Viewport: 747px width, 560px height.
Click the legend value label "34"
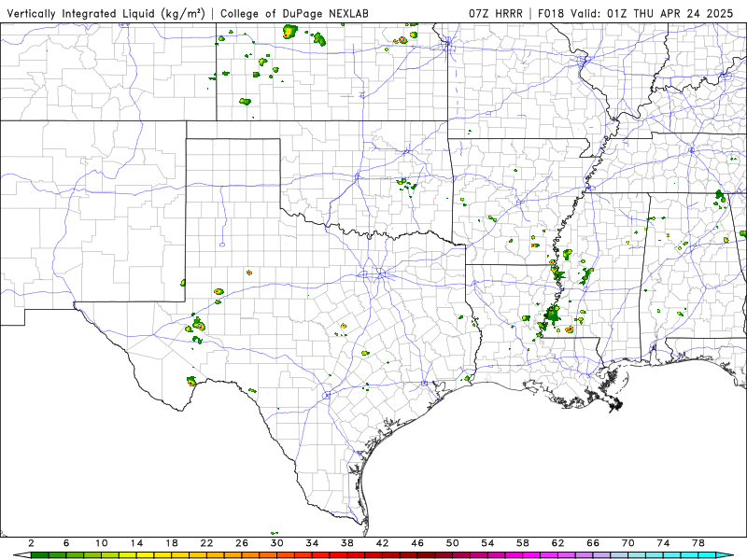click(313, 543)
